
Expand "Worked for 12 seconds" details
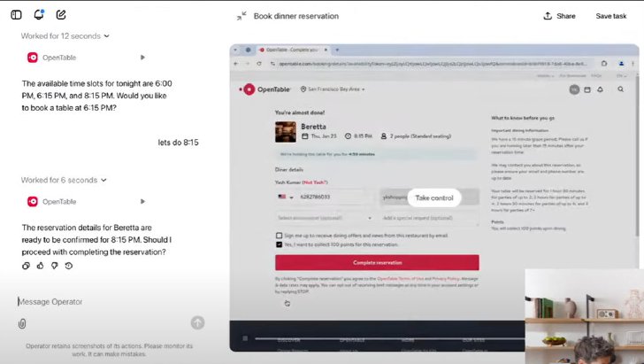click(x=65, y=36)
